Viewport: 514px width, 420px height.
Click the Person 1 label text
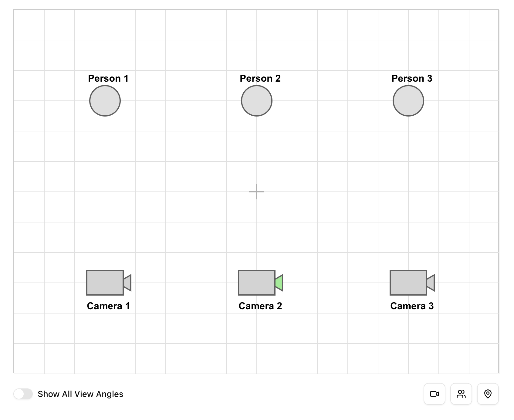(108, 78)
